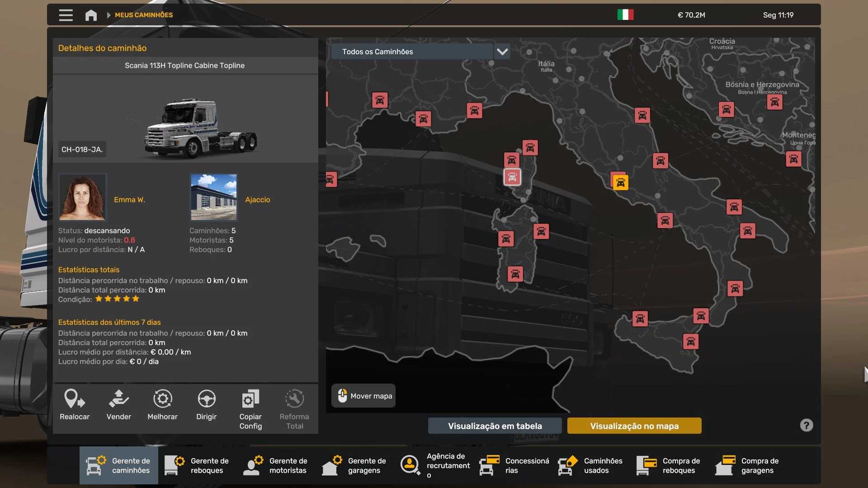
Task: Expand Todos os Caminhões dropdown arrow
Action: pos(502,52)
